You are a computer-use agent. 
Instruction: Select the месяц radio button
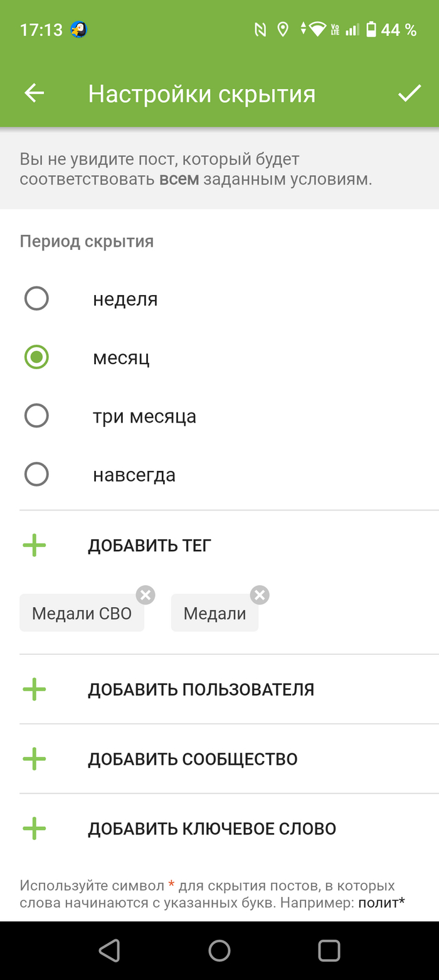click(x=36, y=357)
